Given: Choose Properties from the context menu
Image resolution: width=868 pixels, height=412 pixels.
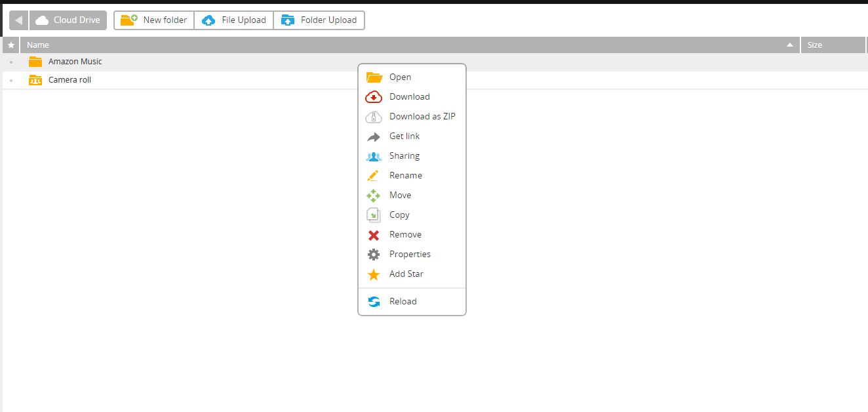Looking at the screenshot, I should 410,255.
